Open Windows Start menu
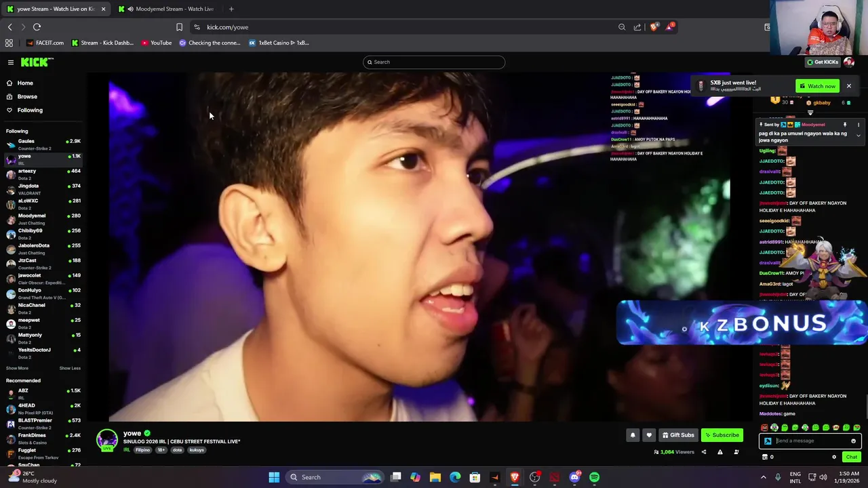Screen dimensions: 868x488 pyautogui.click(x=274, y=477)
